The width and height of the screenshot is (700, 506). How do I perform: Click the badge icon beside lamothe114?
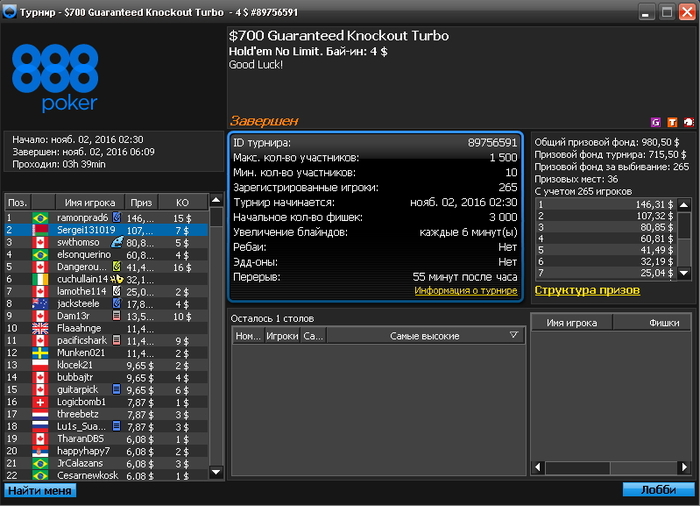click(117, 291)
